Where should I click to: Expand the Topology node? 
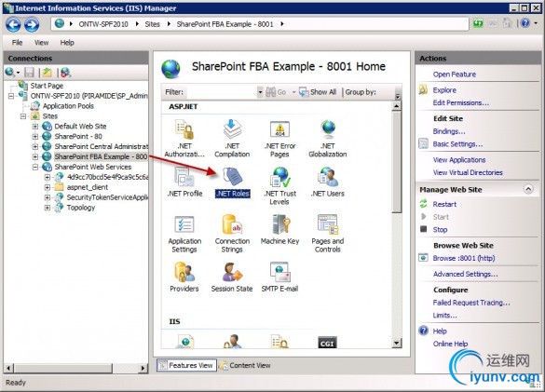[48, 208]
